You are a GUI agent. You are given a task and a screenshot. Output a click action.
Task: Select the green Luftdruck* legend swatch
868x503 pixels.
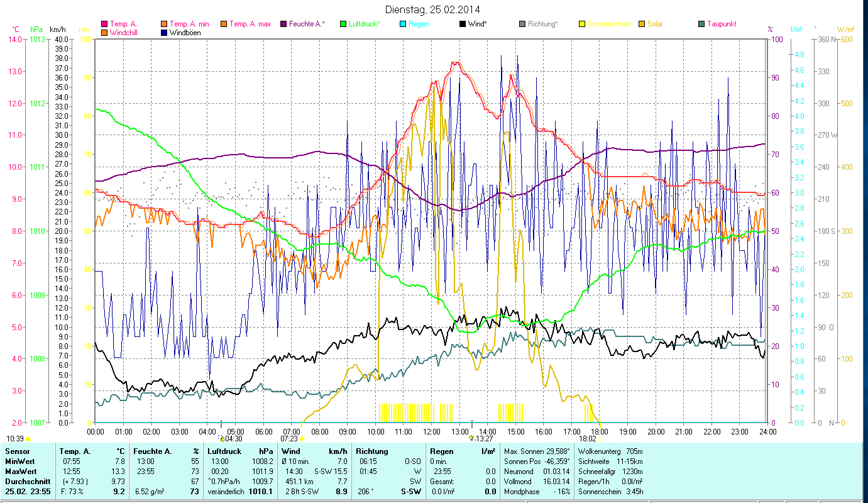[x=343, y=25]
